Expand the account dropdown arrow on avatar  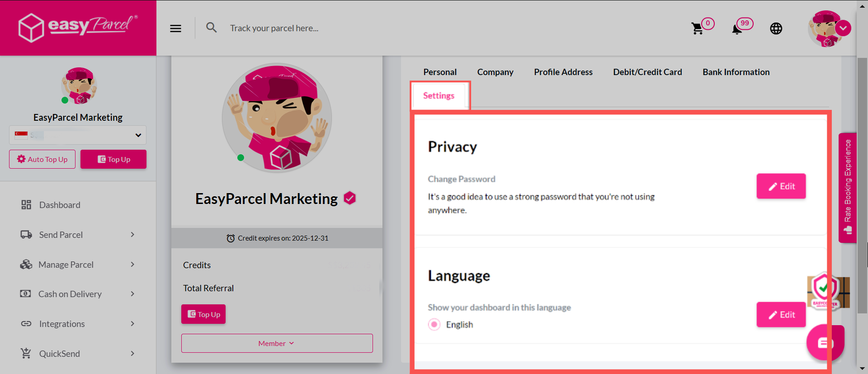[x=843, y=28]
